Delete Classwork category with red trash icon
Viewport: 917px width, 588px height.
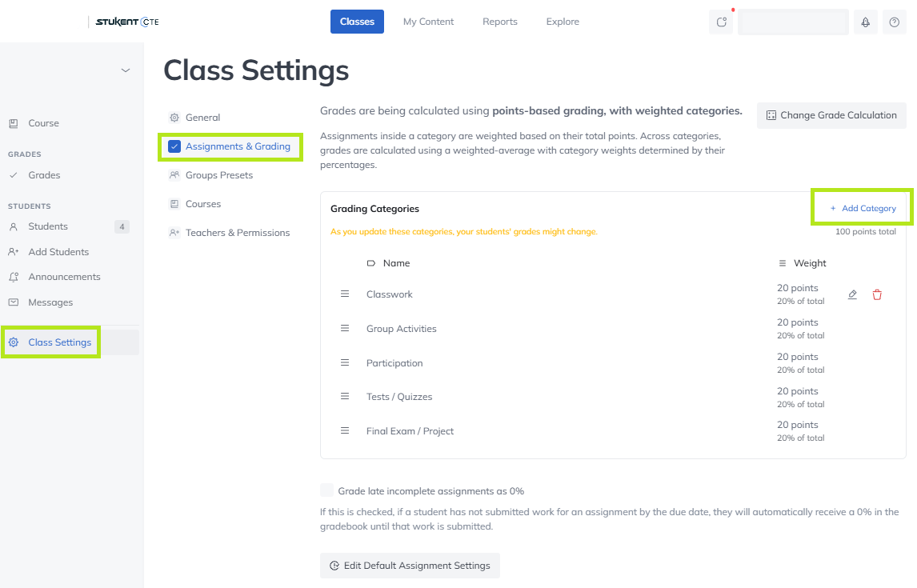tap(877, 294)
